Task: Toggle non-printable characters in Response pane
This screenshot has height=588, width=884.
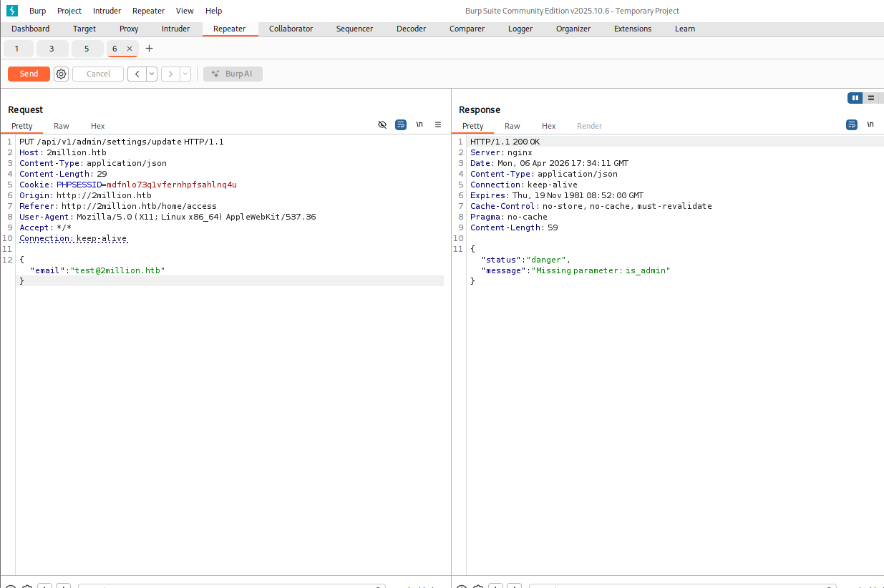Action: pos(870,124)
